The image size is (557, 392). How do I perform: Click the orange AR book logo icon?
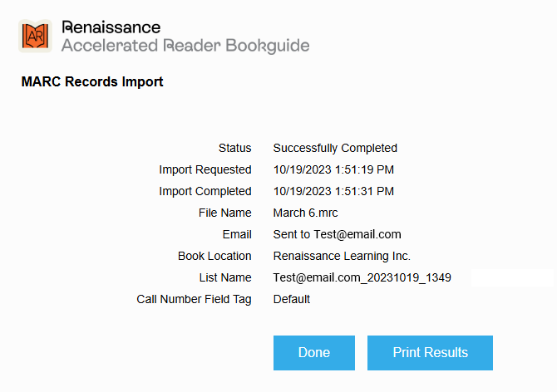[x=35, y=36]
